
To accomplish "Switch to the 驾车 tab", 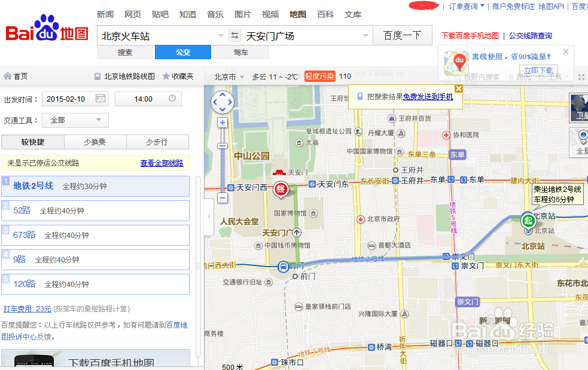I will [240, 53].
